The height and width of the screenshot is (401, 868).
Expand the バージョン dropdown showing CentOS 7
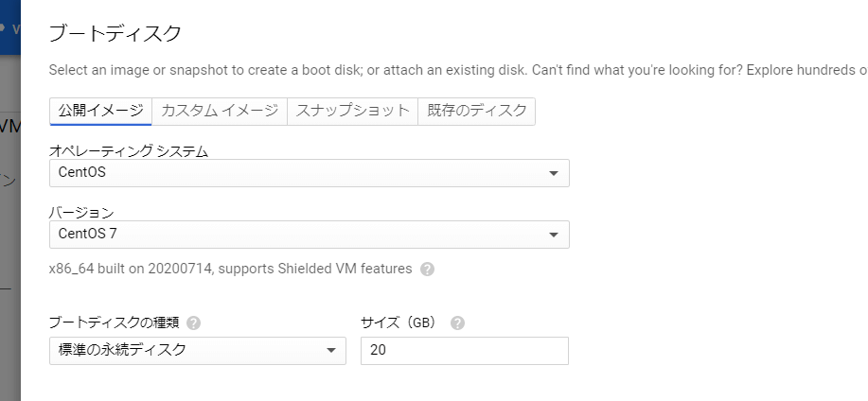(309, 235)
